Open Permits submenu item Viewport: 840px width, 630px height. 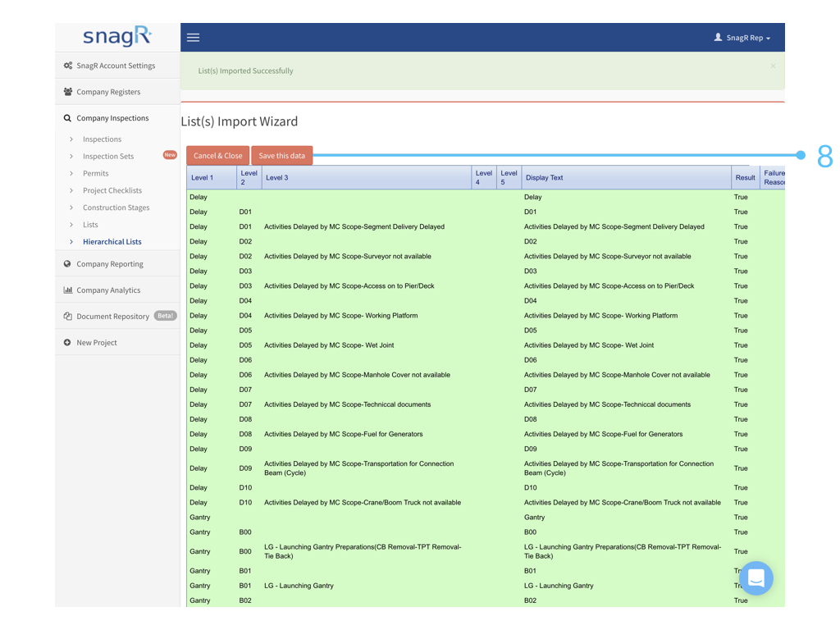pos(95,174)
